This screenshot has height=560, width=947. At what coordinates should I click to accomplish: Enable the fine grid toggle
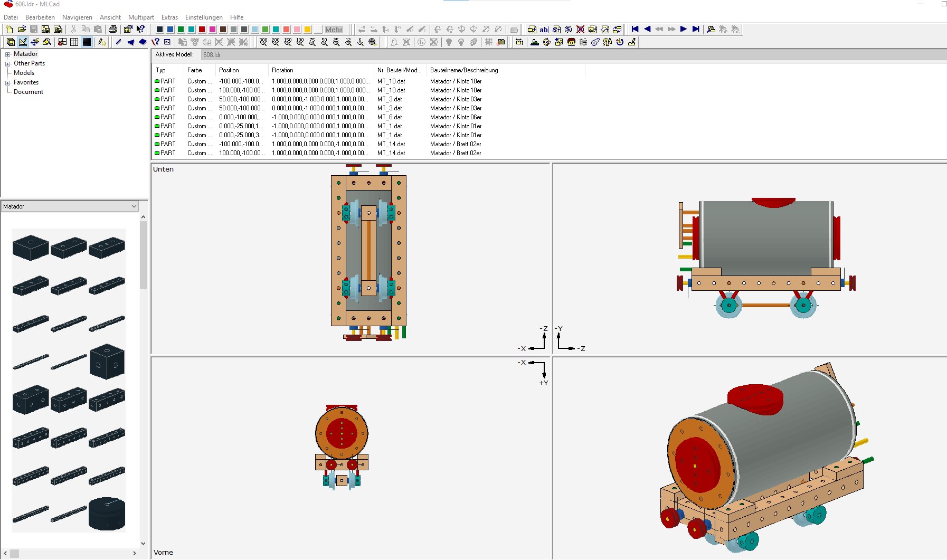click(87, 42)
